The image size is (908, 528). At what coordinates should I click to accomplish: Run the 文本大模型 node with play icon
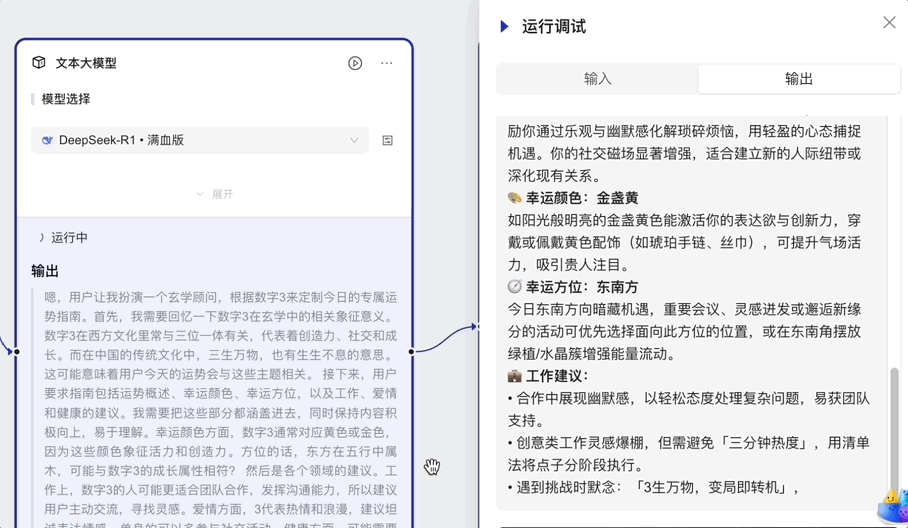355,63
